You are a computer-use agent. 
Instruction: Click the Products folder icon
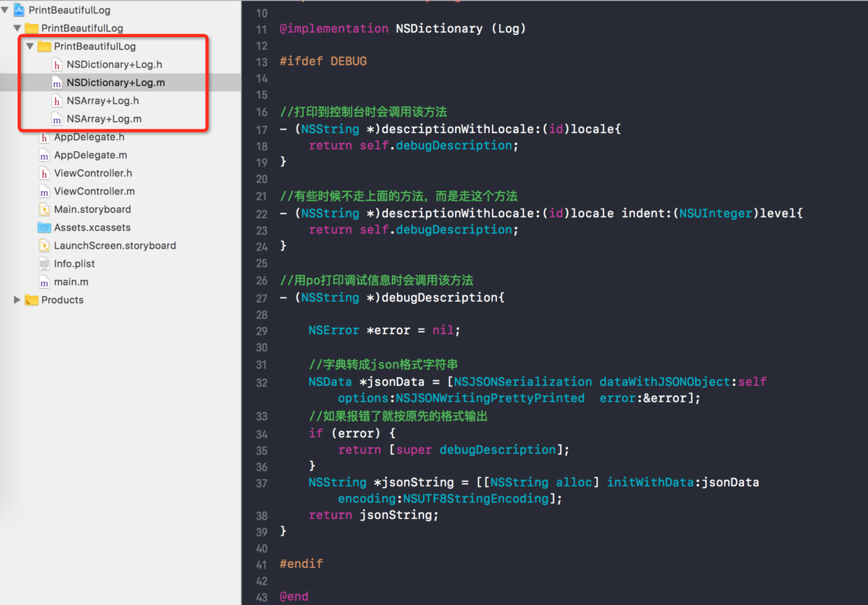tap(31, 300)
